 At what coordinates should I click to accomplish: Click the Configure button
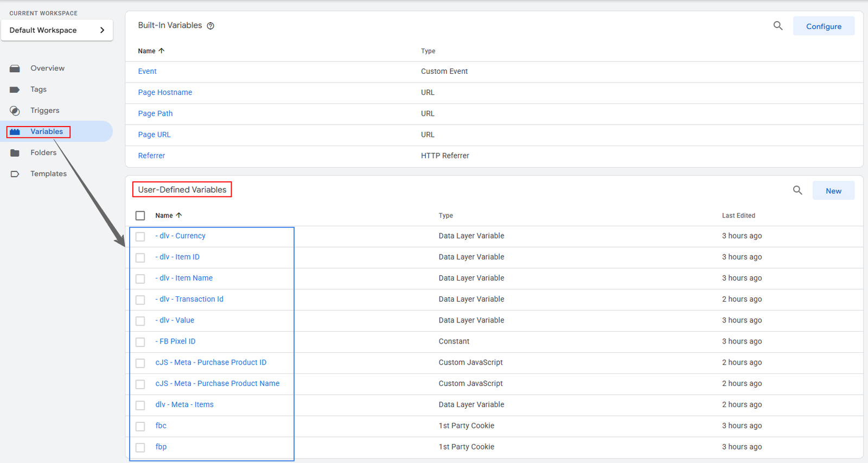824,26
